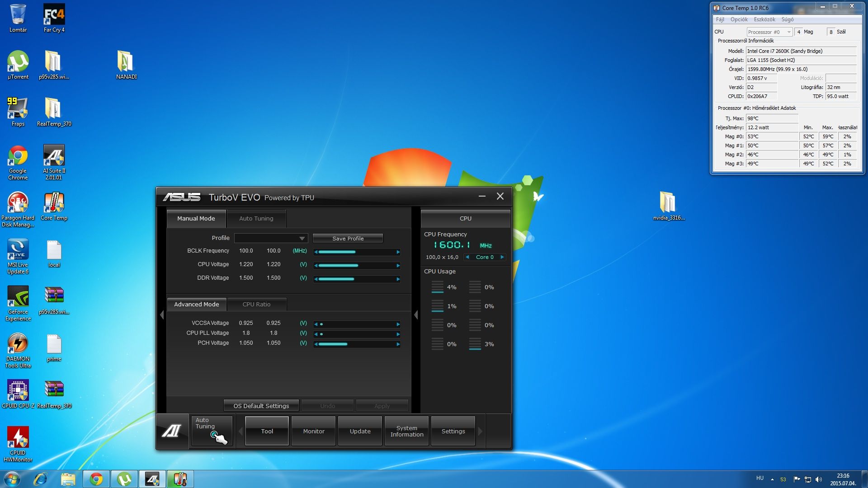Open the prime text file icon
The image size is (868, 488).
54,347
